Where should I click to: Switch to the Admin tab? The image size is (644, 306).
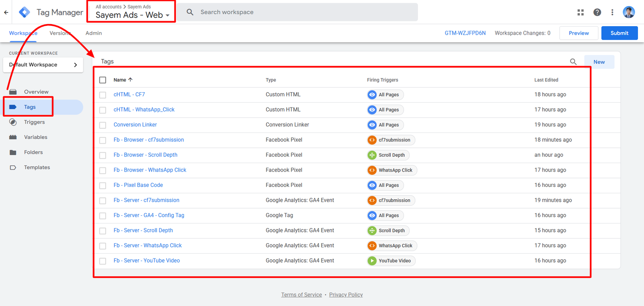(x=93, y=33)
